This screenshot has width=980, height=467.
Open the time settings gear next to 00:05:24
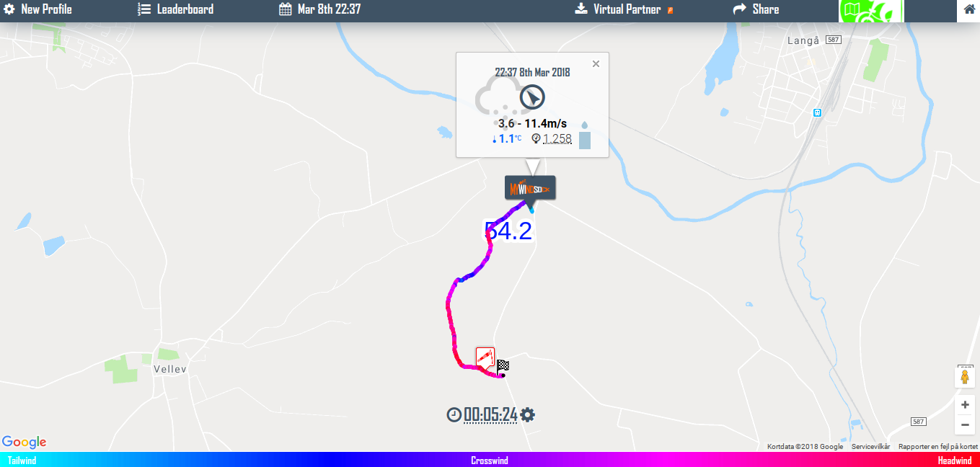(528, 414)
